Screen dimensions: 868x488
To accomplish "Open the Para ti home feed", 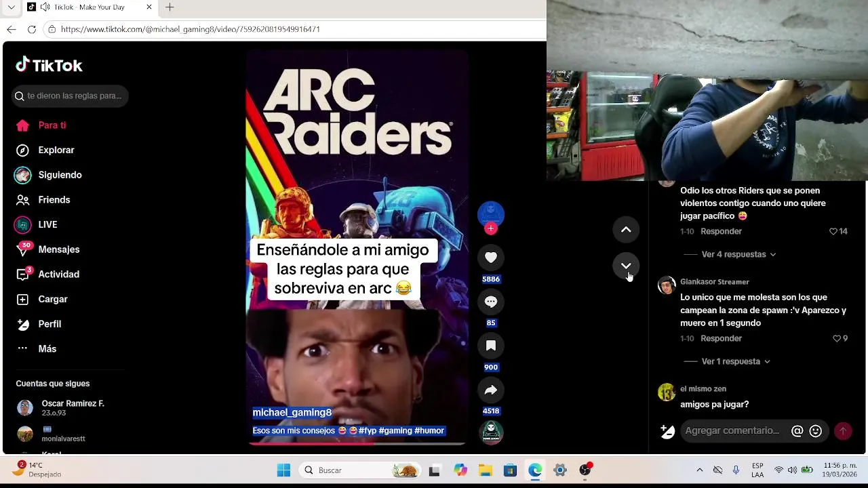I will 42,125.
